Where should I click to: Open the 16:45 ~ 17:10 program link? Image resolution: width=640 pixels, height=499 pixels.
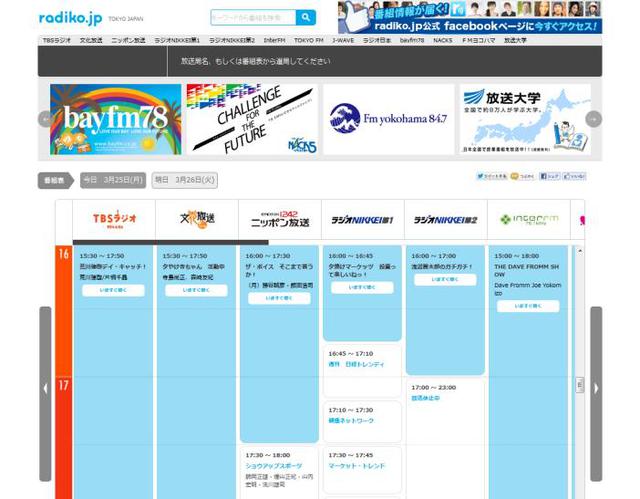356,364
